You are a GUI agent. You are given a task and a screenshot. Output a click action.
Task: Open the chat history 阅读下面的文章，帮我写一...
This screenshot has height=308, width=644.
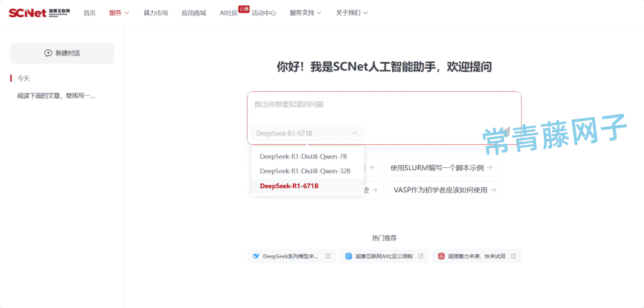tap(56, 96)
